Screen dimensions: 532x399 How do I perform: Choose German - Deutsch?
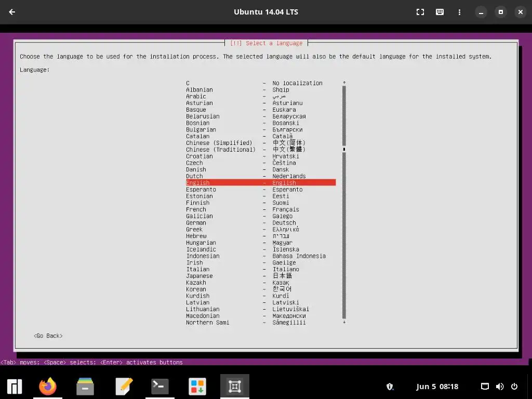[261, 222]
